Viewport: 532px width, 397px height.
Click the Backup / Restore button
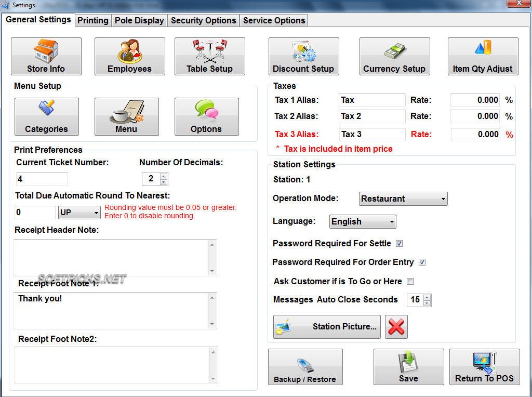coord(305,366)
